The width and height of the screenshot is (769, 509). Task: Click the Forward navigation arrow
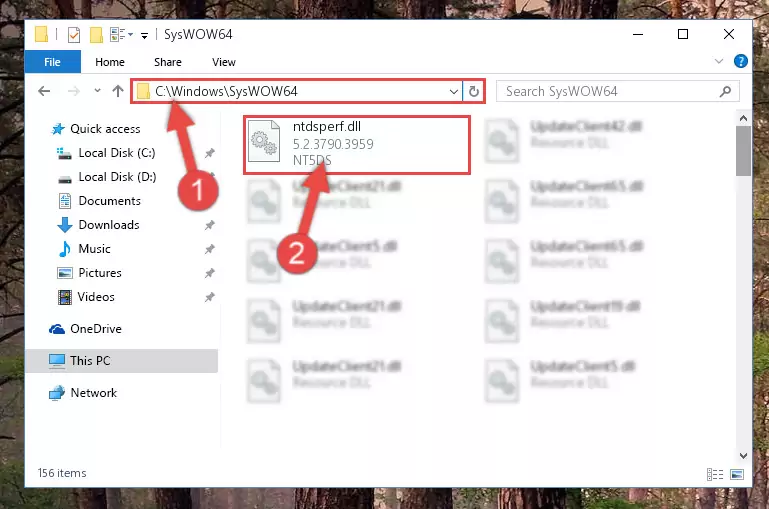coord(74,91)
